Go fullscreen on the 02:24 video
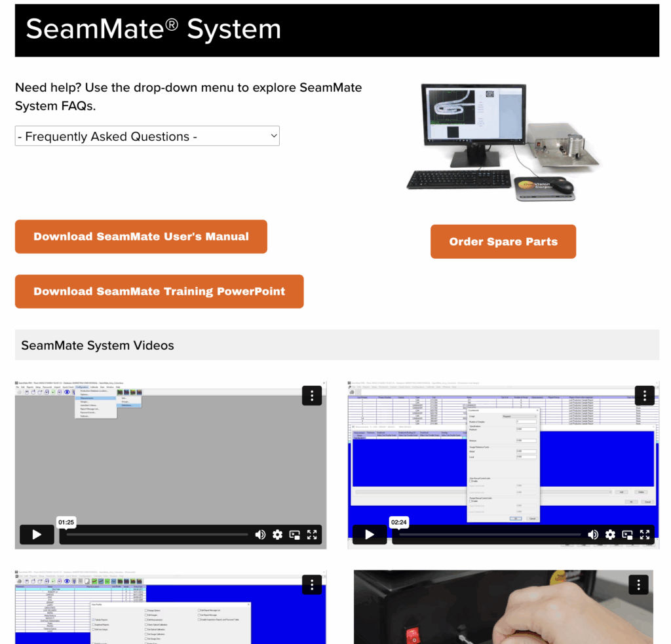 645,535
